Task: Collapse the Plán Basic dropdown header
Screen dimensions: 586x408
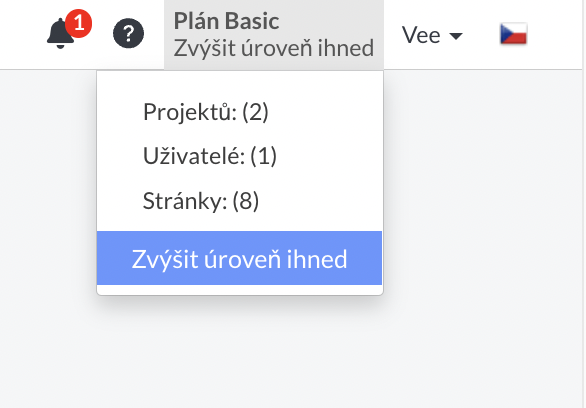Action: tap(274, 35)
